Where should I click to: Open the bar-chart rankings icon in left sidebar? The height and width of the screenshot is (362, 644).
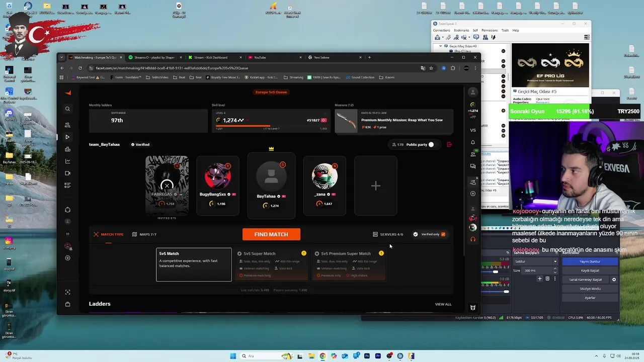pos(67,149)
